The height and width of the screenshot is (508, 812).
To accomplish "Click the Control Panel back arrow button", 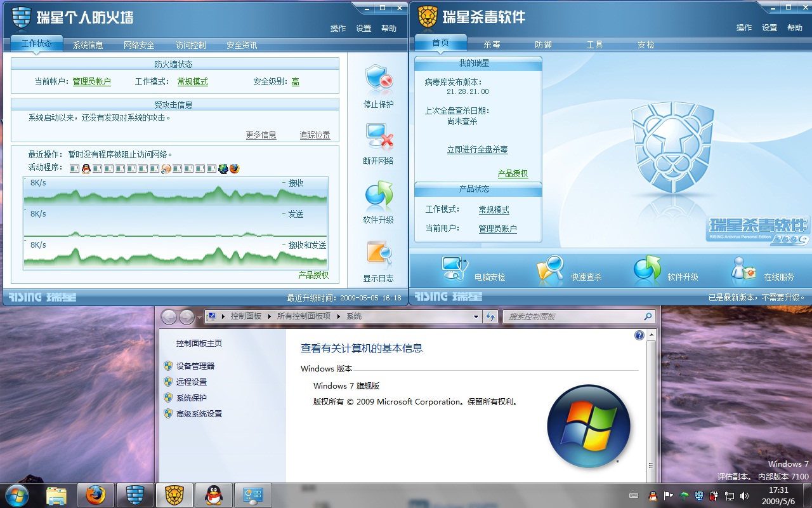I will pyautogui.click(x=169, y=316).
